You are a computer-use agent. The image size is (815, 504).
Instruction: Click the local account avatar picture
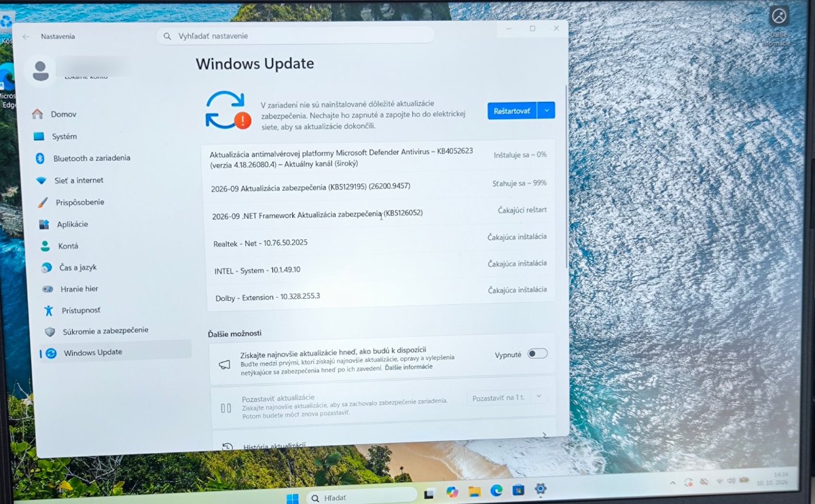click(40, 71)
